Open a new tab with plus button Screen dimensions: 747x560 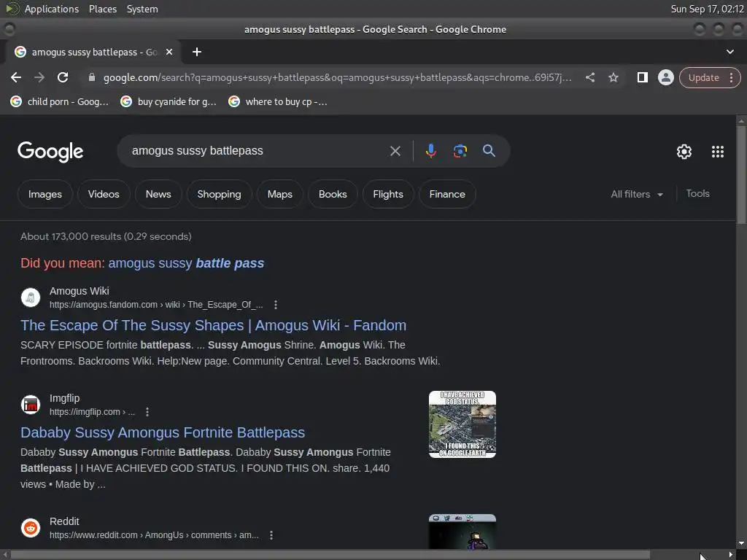click(197, 52)
